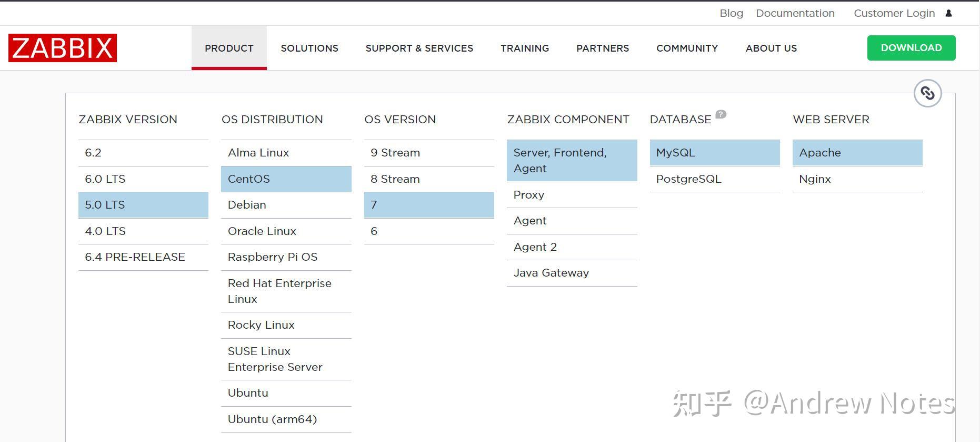The width and height of the screenshot is (980, 442).
Task: Click the Customer Login link
Action: click(x=894, y=13)
